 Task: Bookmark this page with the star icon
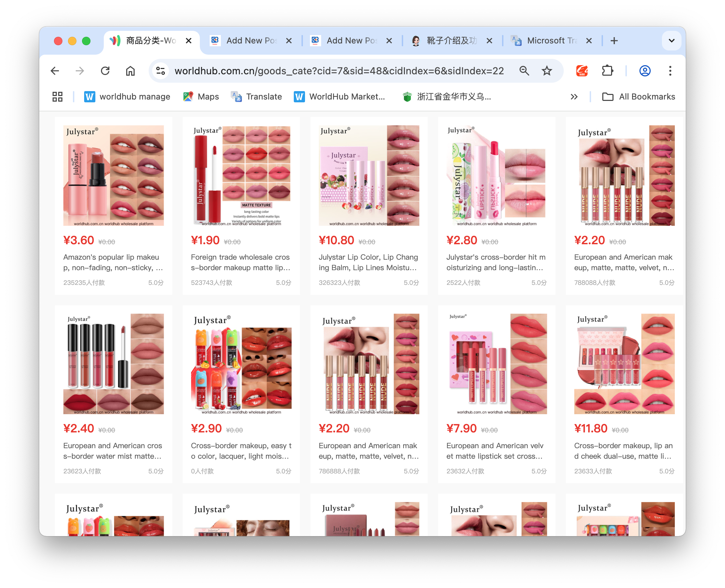tap(547, 71)
